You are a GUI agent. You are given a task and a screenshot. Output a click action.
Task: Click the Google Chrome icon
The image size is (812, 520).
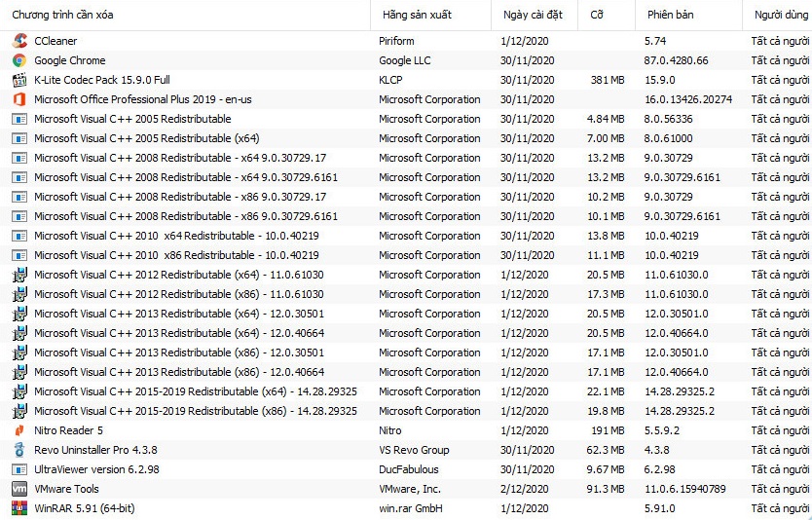(19, 60)
